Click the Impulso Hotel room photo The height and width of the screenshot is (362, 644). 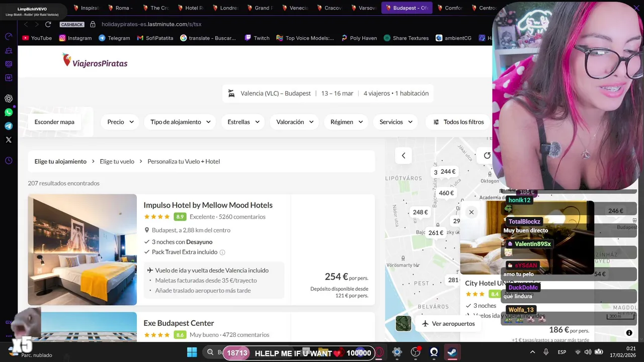point(82,249)
